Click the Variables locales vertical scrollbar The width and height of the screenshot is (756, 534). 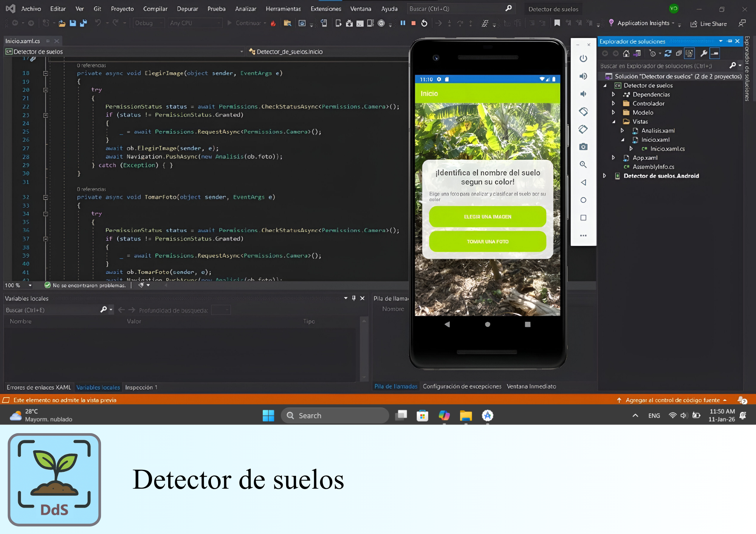(x=364, y=347)
